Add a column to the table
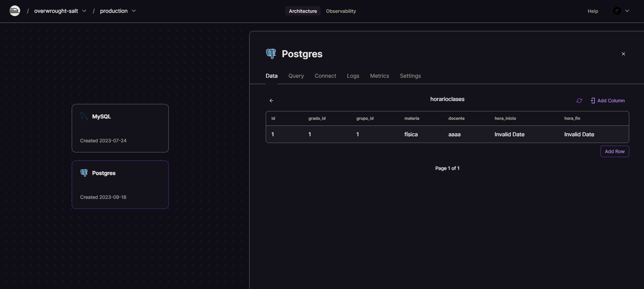The image size is (644, 289). 608,101
